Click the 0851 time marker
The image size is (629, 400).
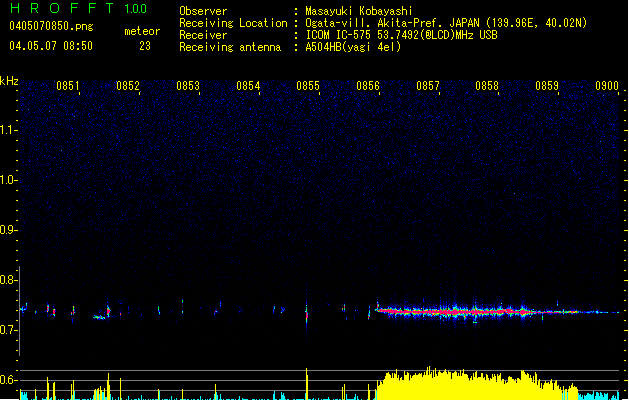68,87
